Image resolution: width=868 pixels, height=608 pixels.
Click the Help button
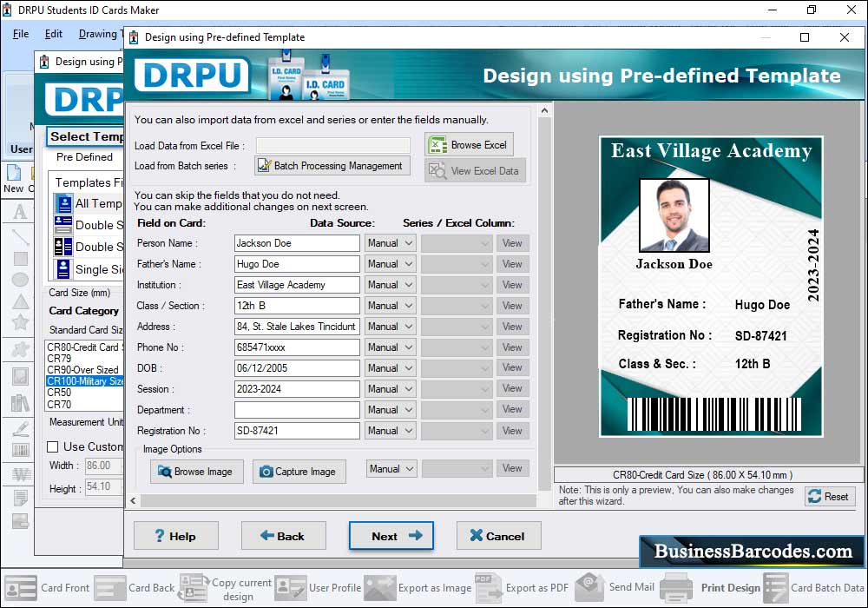click(176, 536)
